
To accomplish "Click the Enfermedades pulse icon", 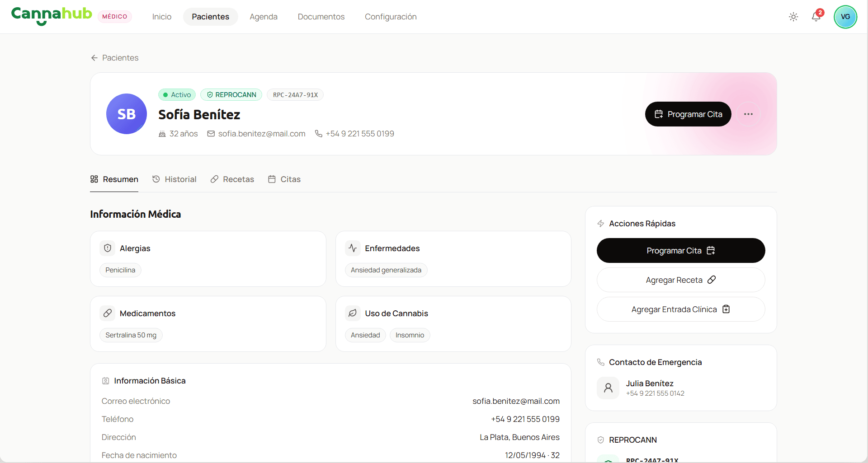I will tap(353, 248).
